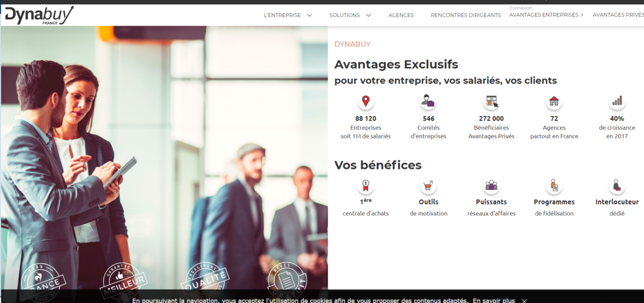Viewport: 644px width, 303px height.
Task: Click the En savoir plus cookie link
Action: pos(494,300)
